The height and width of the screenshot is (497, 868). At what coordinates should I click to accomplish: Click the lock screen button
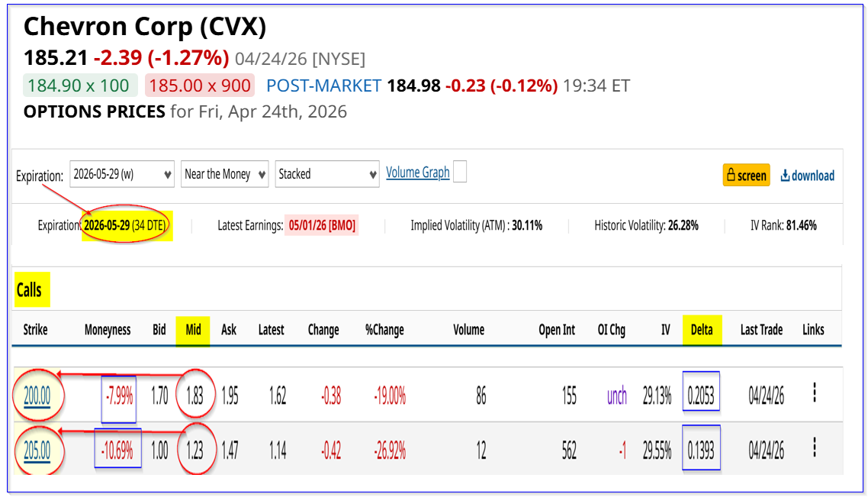click(x=746, y=176)
